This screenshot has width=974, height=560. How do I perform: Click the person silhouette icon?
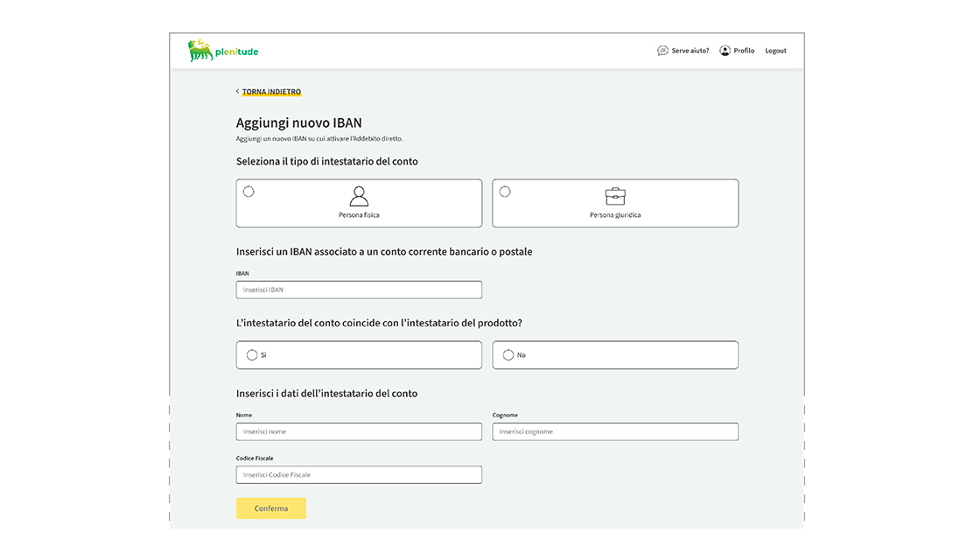click(x=359, y=196)
